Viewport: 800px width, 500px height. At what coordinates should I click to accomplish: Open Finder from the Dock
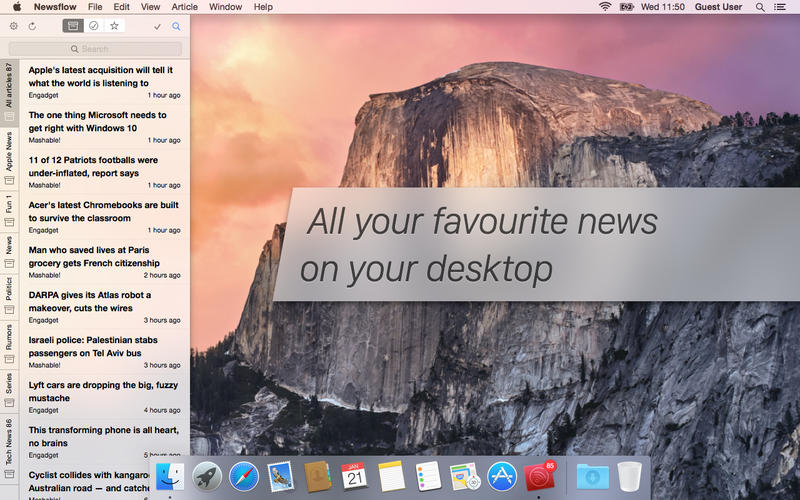(169, 477)
